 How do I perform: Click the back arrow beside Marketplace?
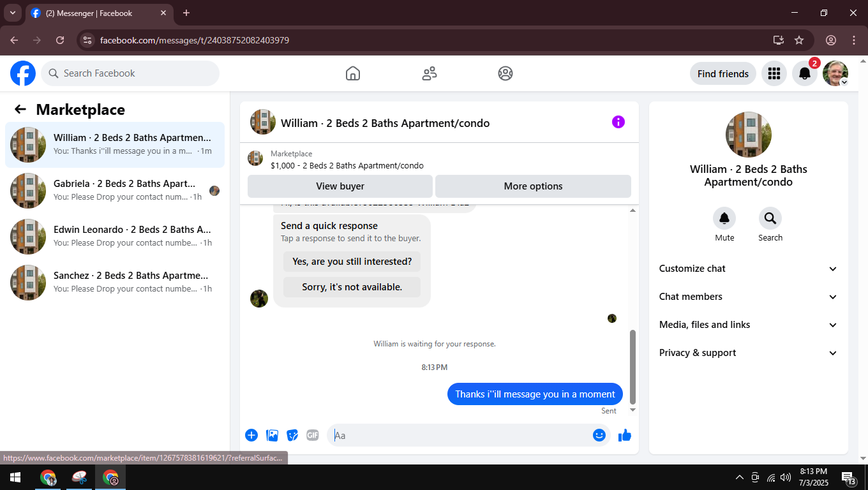[20, 109]
